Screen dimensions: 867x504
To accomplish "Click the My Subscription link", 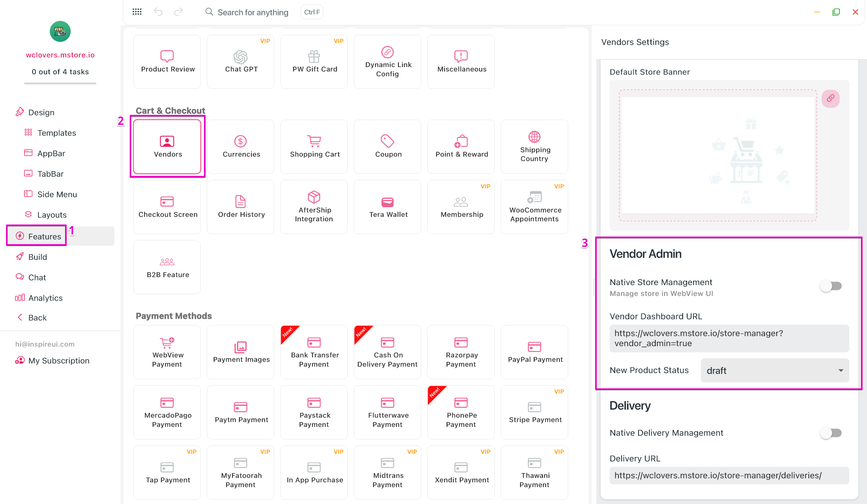I will point(59,361).
